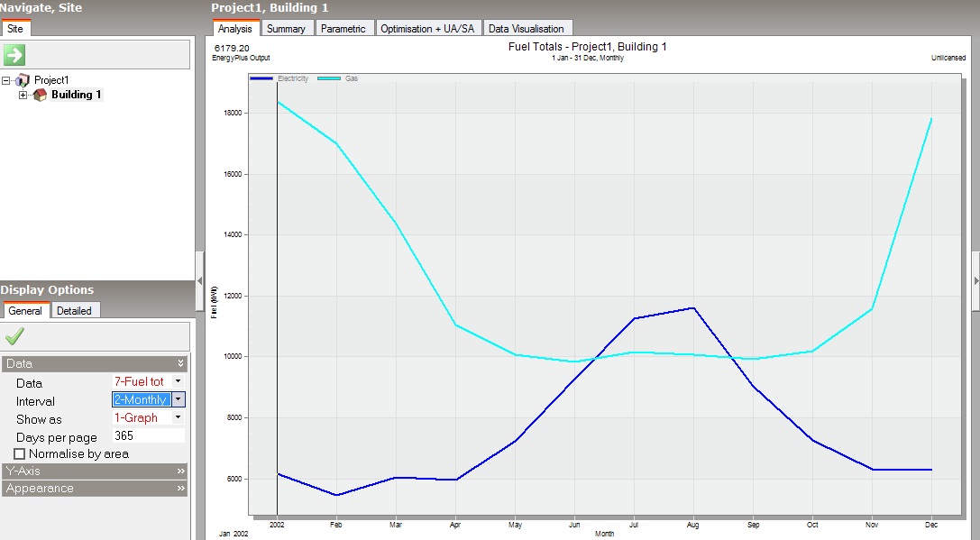Image resolution: width=980 pixels, height=540 pixels.
Task: Click the Electricity legend line marker
Action: click(261, 78)
